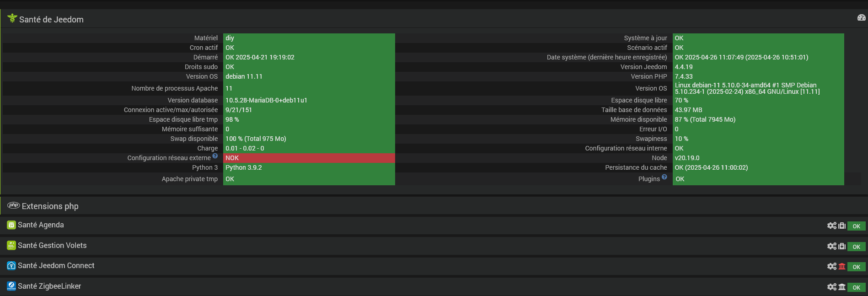
Task: Click the help icon next to Configuration réseau externe
Action: pyautogui.click(x=215, y=156)
